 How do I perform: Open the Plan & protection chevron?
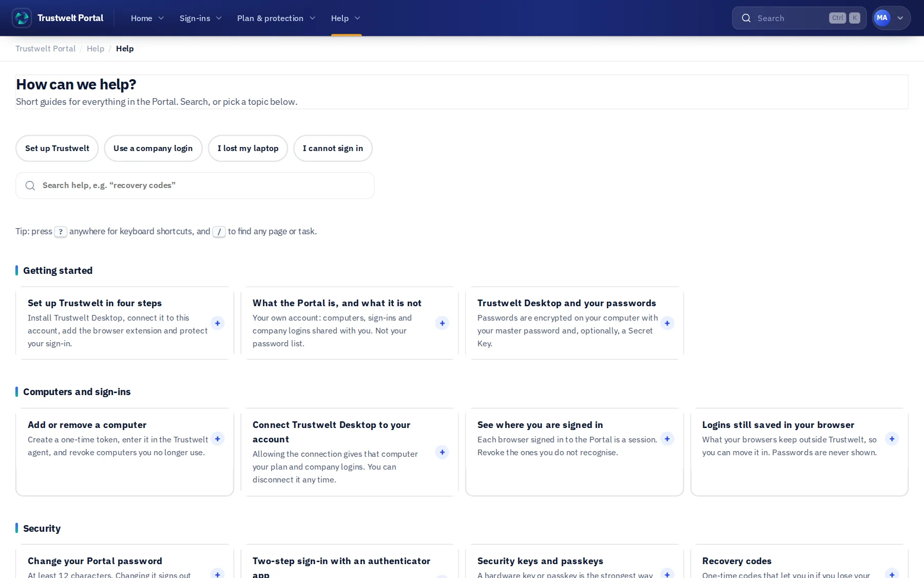tap(313, 18)
